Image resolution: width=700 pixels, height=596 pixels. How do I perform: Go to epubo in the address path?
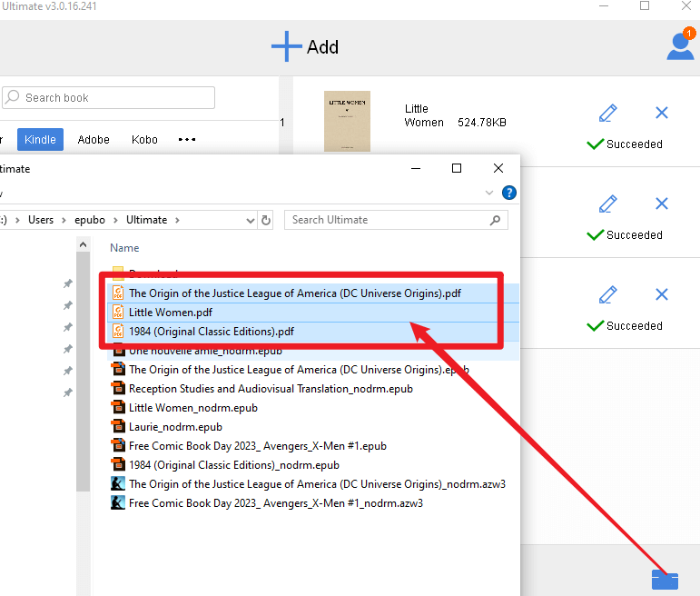[x=90, y=220]
